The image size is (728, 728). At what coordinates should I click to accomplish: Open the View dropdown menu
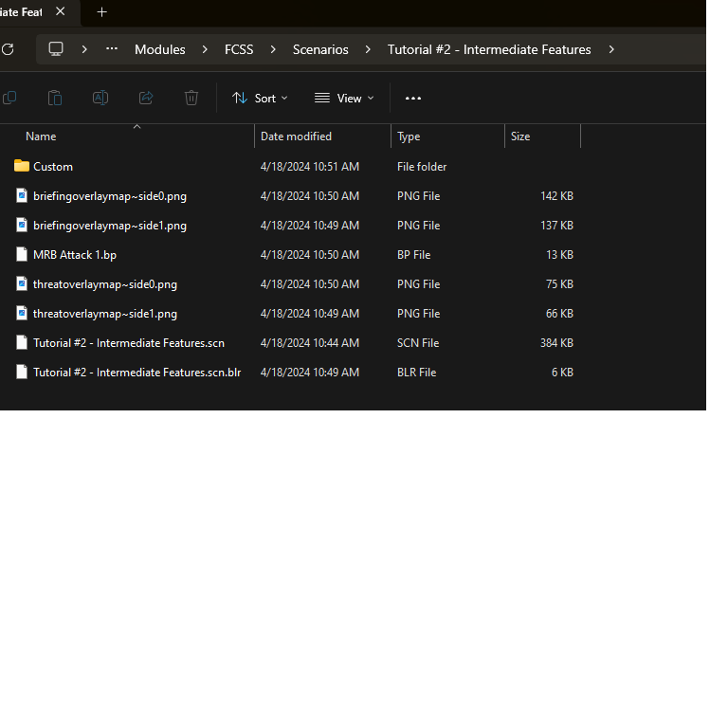click(x=344, y=98)
